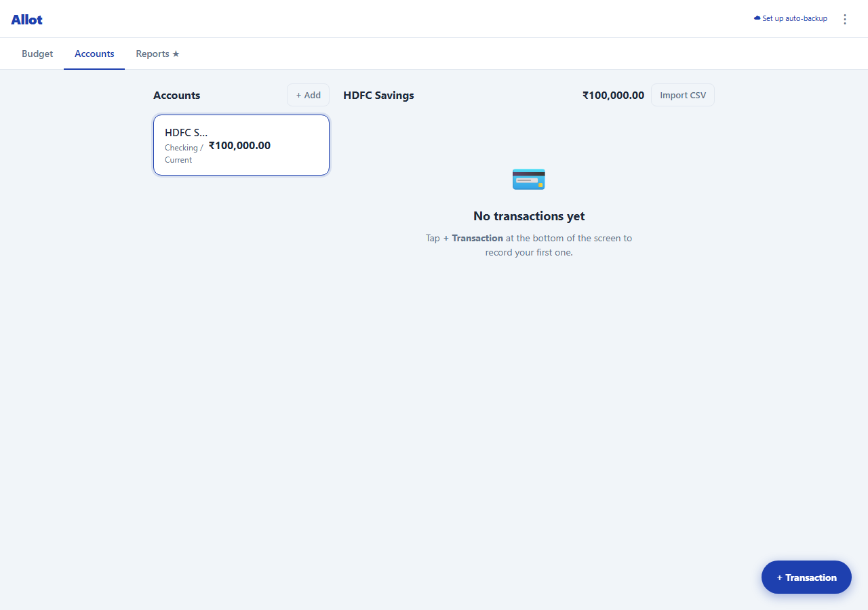
Task: Click the No transactions yet text
Action: tap(529, 216)
